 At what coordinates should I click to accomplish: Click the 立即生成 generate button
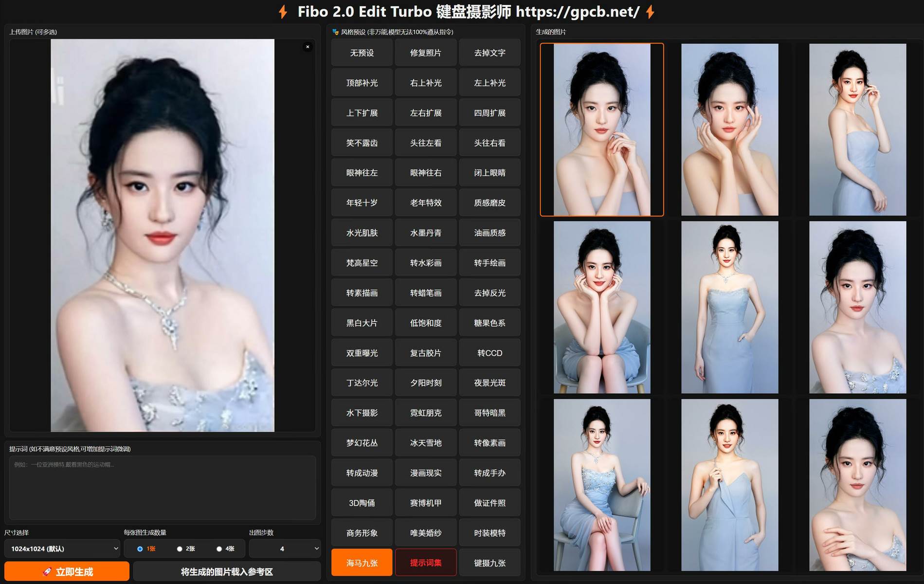pos(67,571)
